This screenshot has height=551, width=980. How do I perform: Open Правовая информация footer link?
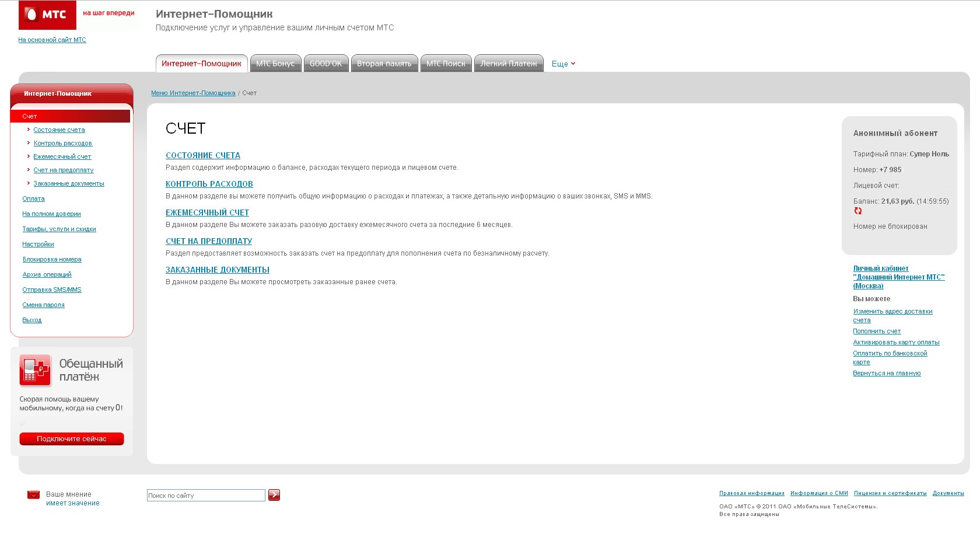[x=752, y=493]
